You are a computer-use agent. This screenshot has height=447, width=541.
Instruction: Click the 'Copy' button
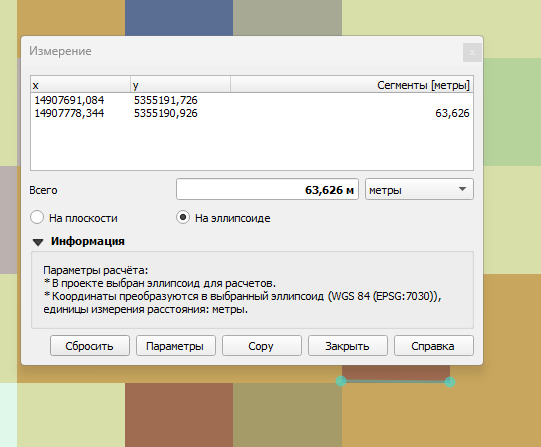262,346
